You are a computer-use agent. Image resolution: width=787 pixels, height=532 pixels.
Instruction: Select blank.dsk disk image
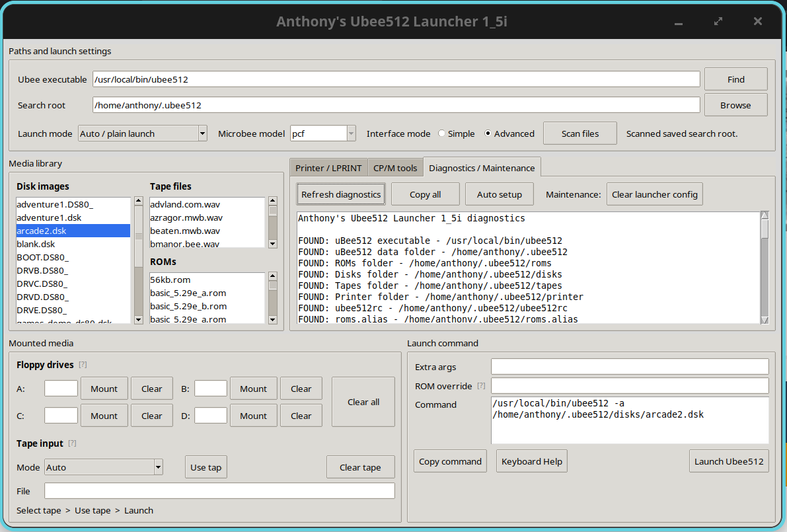(73, 244)
